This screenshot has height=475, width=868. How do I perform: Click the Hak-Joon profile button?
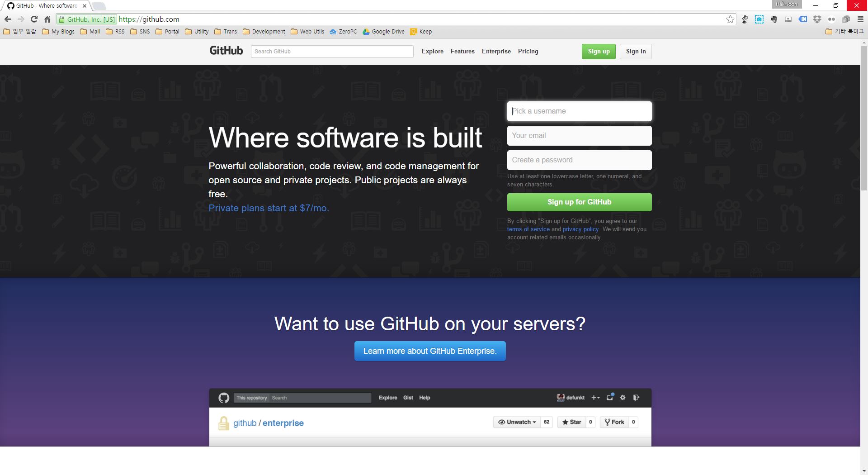[787, 4]
